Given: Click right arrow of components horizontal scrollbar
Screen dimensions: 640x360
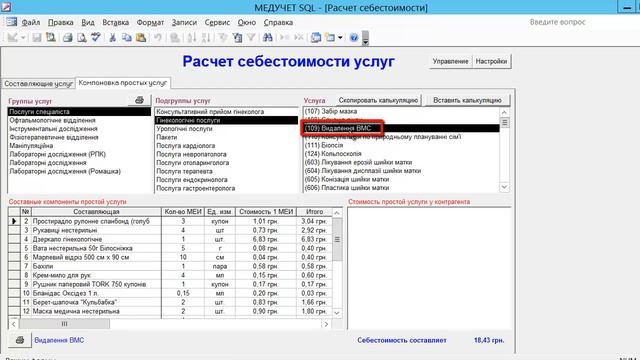Looking at the screenshot, I should click(x=326, y=324).
